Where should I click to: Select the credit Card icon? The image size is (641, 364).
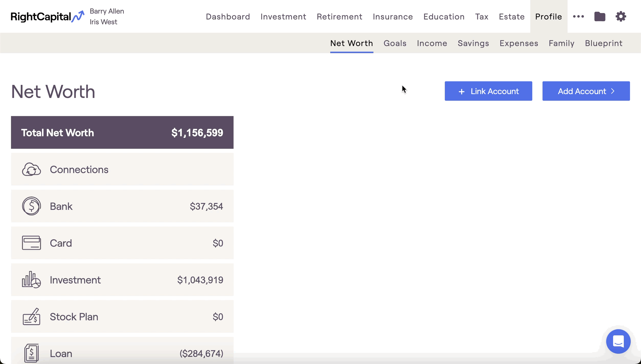click(x=31, y=243)
